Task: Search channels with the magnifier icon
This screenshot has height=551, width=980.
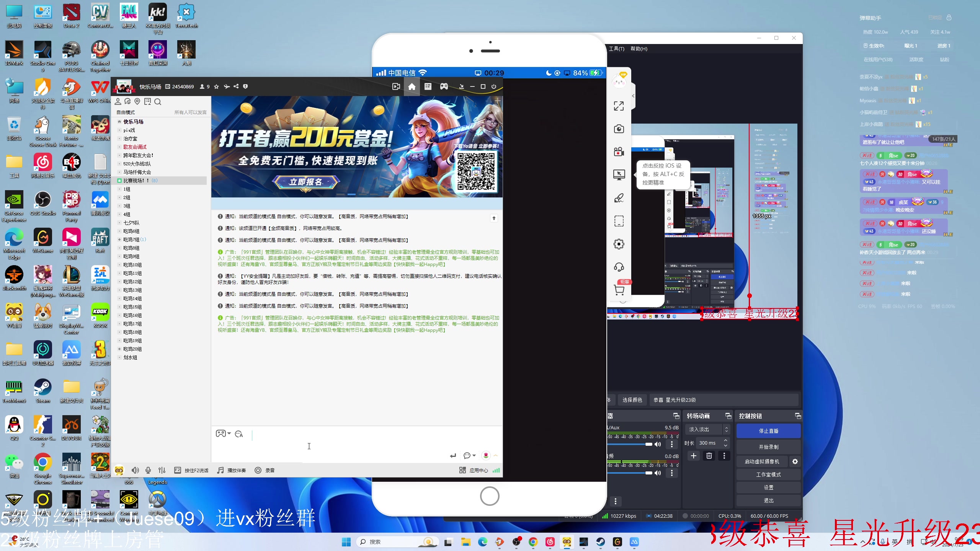Action: pyautogui.click(x=158, y=101)
